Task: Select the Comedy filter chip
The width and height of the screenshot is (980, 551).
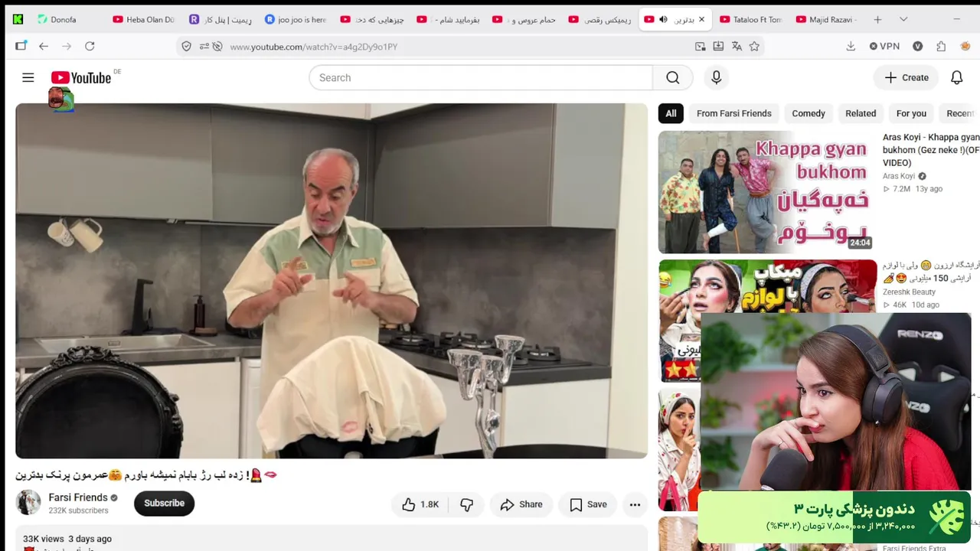Action: point(808,113)
